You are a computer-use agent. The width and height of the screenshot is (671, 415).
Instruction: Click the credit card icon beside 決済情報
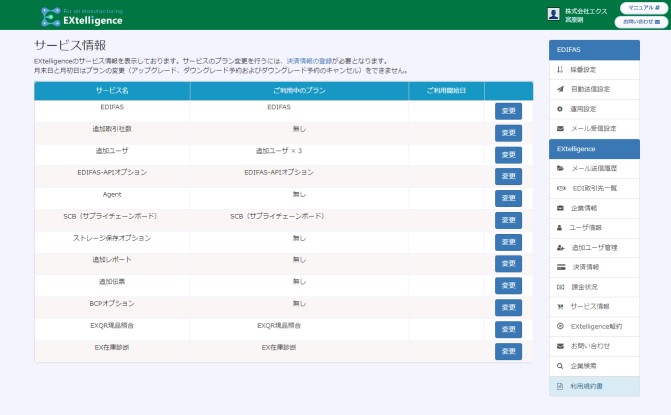(x=561, y=267)
